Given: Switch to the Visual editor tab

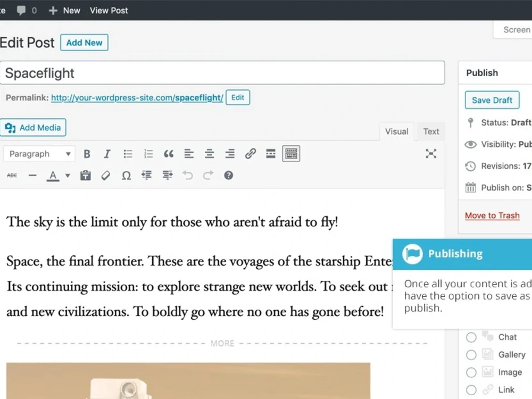Looking at the screenshot, I should tap(397, 131).
